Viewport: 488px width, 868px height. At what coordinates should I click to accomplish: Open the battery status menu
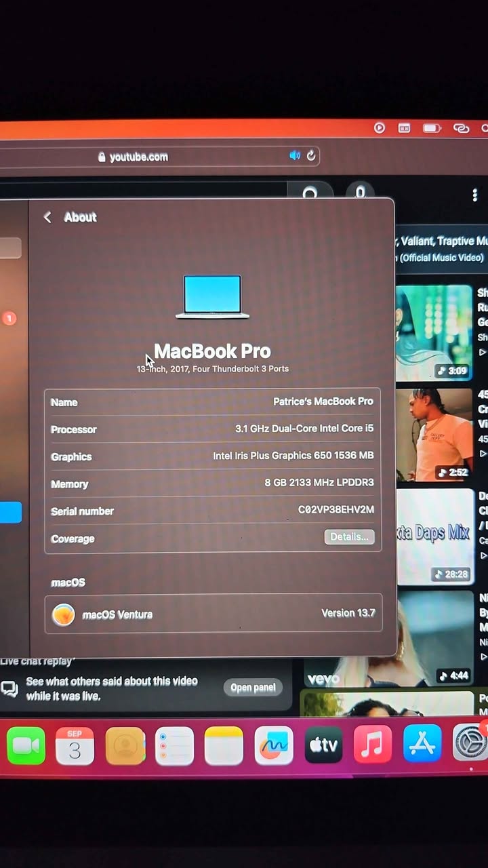[x=432, y=127]
